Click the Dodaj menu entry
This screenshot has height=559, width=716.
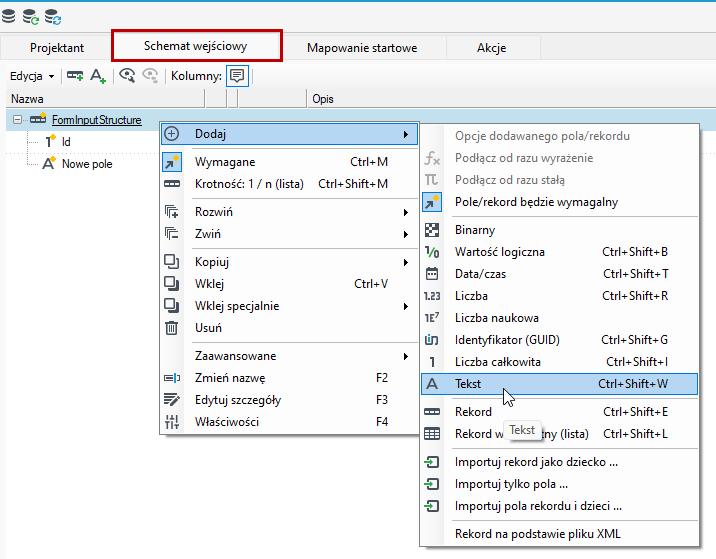click(290, 134)
